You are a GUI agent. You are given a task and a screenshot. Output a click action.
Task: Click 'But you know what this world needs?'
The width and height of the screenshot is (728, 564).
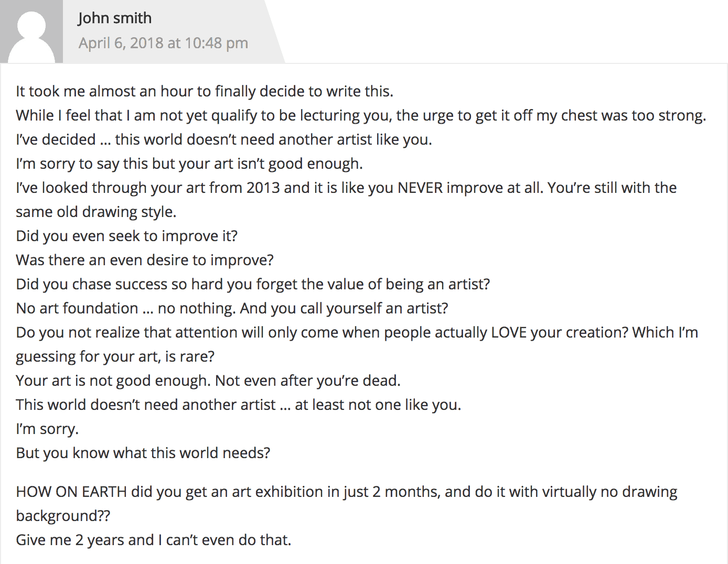coord(143,453)
